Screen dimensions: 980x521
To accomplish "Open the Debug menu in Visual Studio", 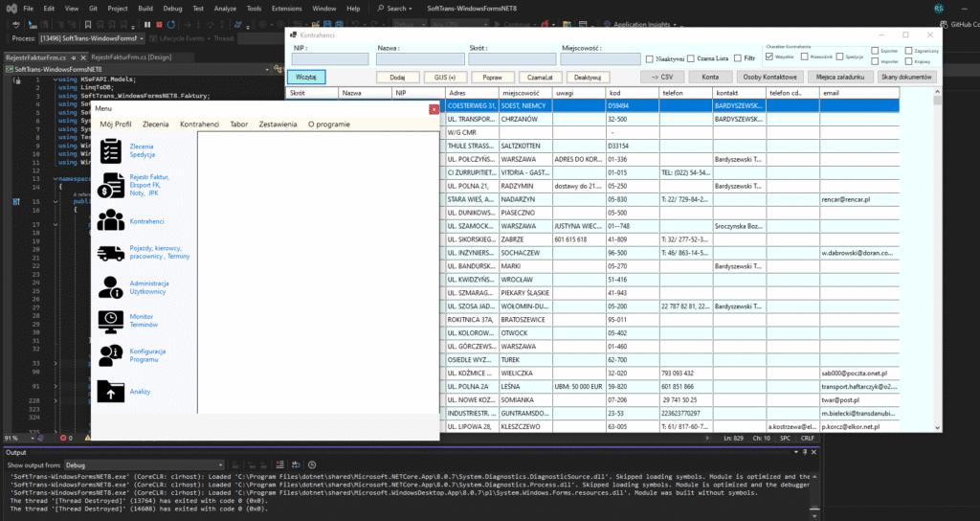I will coord(172,8).
